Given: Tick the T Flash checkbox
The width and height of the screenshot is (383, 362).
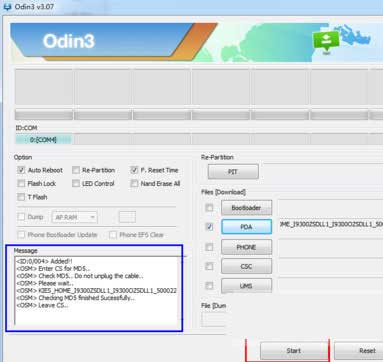Looking at the screenshot, I should [x=21, y=197].
